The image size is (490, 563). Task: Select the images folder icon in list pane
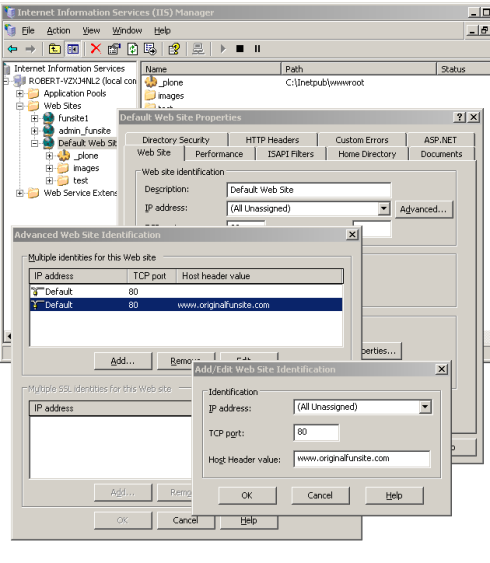[x=150, y=96]
